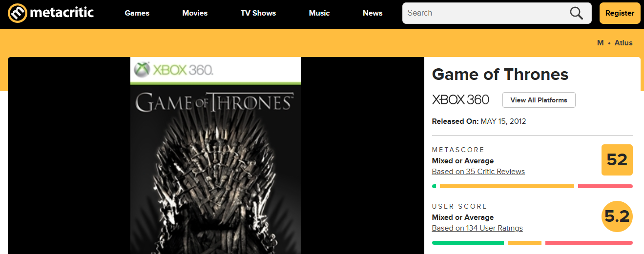This screenshot has width=644, height=254.
Task: Click the red negative critic reviews bar
Action: pos(605,186)
